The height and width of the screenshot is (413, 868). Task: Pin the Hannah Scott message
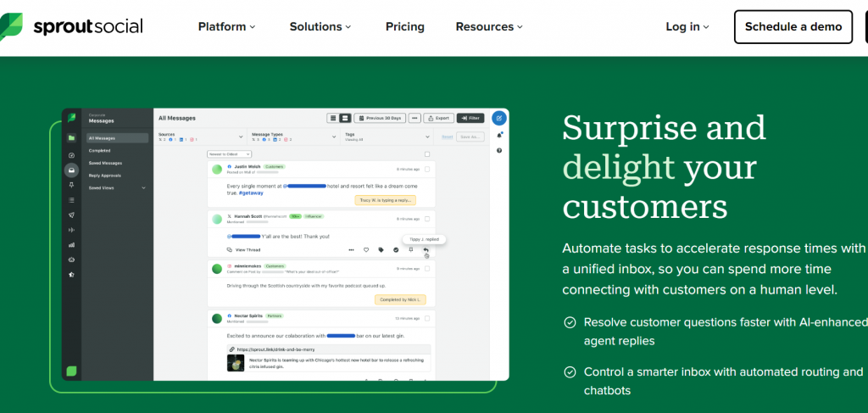coord(411,249)
